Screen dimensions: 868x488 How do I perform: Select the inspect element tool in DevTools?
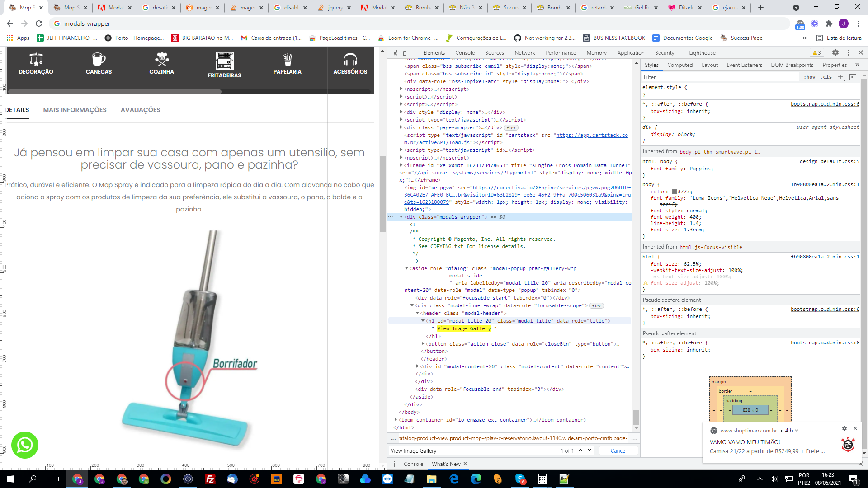pos(394,53)
